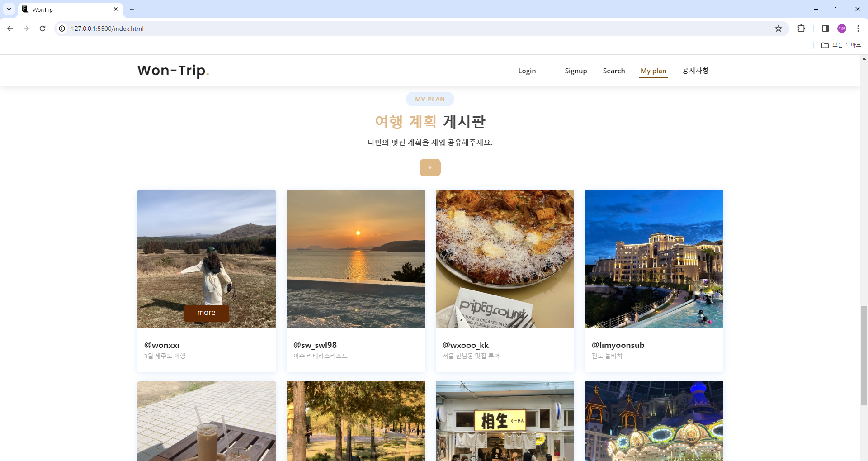Open the Signup page
The height and width of the screenshot is (461, 868).
[x=576, y=71]
